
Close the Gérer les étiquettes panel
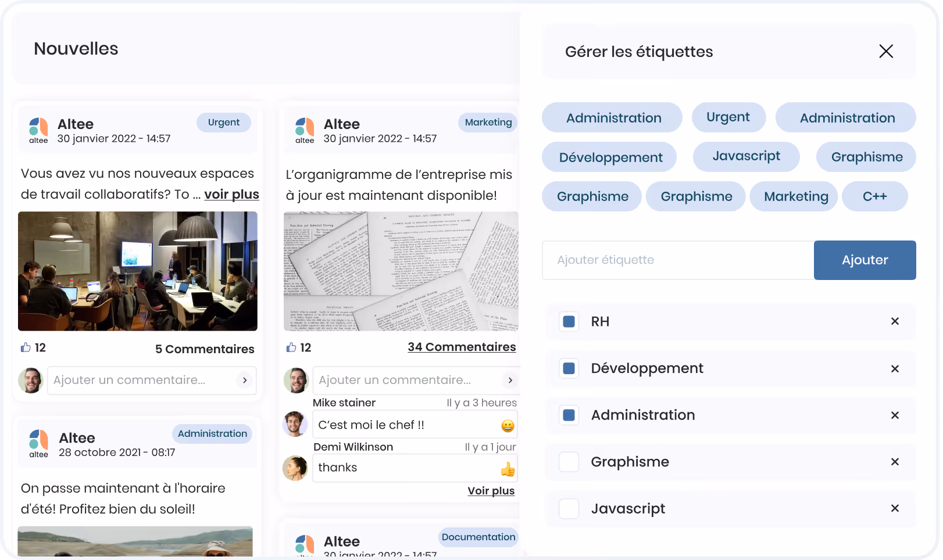[886, 52]
